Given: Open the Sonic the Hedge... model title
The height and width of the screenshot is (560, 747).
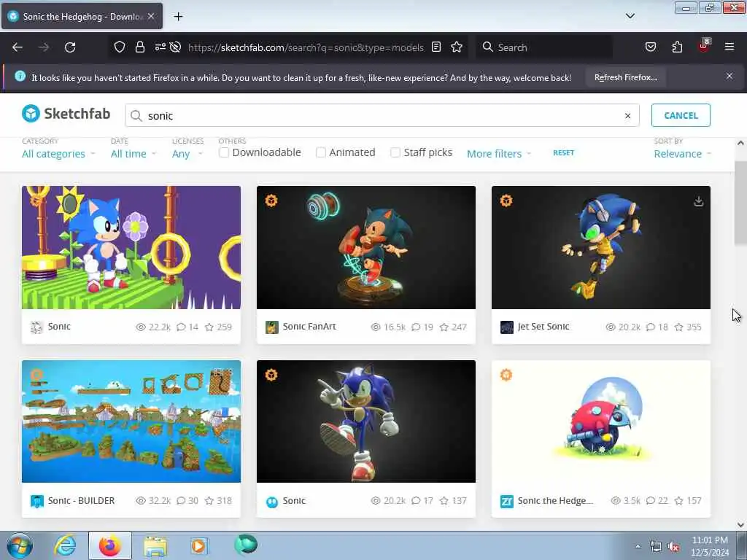Looking at the screenshot, I should click(555, 501).
